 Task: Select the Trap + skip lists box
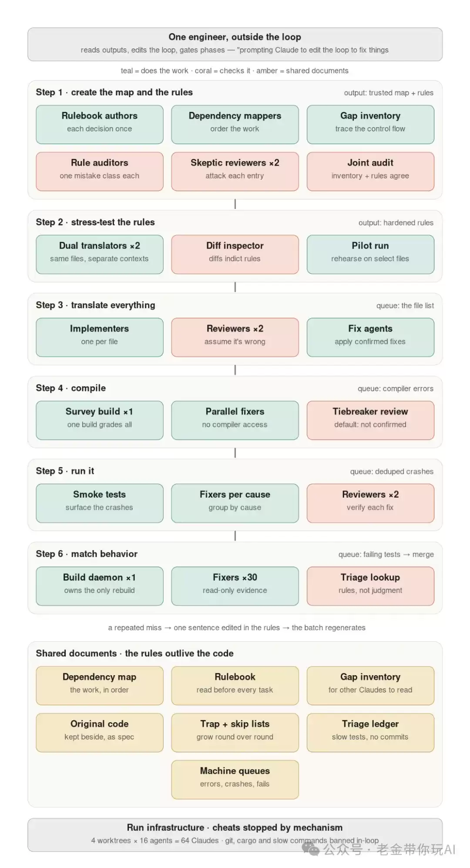click(x=235, y=733)
